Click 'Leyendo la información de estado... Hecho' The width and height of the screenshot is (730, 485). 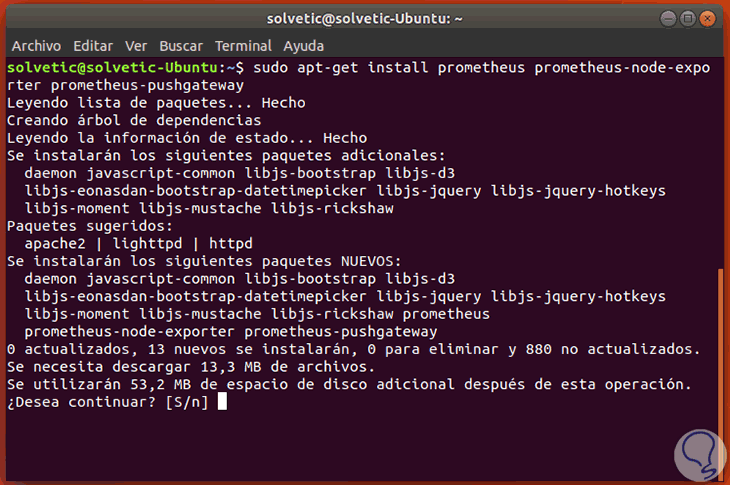point(187,138)
